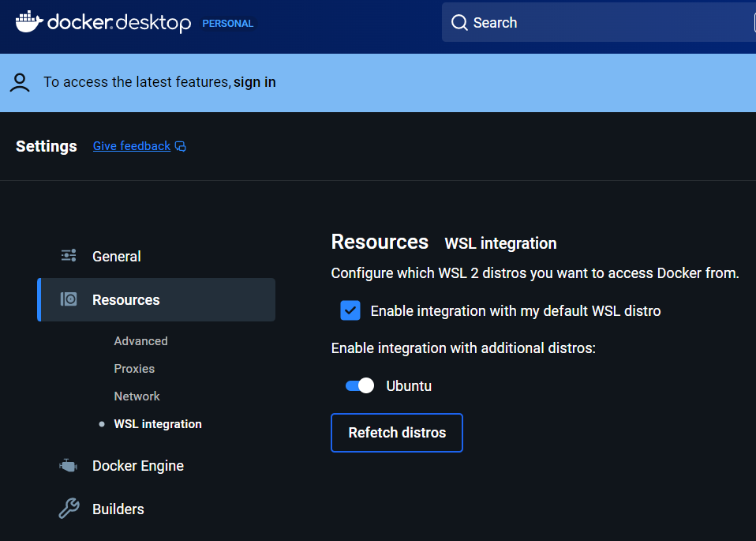This screenshot has width=756, height=541.
Task: Click the 'WSL integration' heading text
Action: (500, 243)
